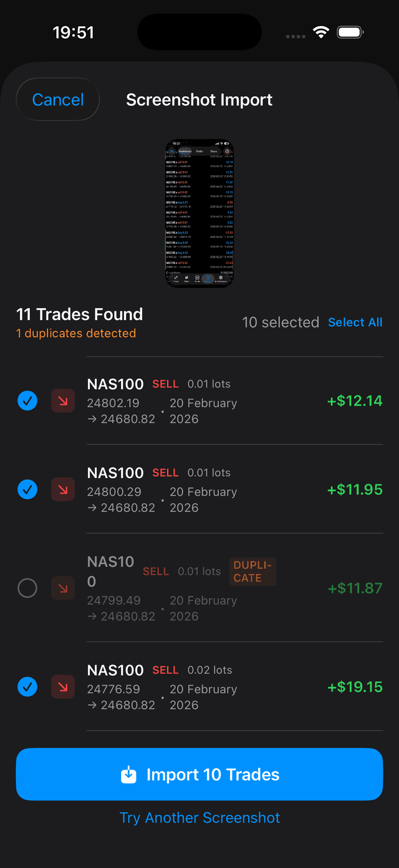
Task: Deselect the +$12.14 trade checkbox
Action: tap(27, 401)
